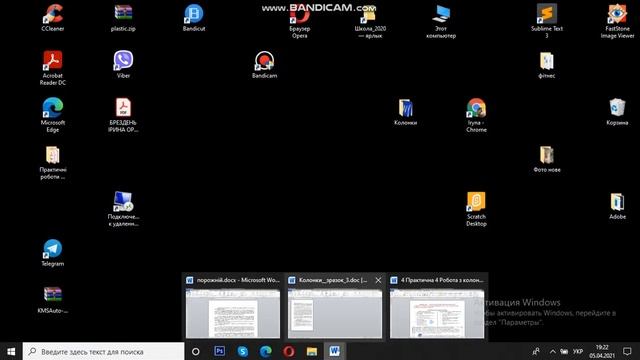Open the battery status tray icon
640x360 pixels.
point(564,351)
